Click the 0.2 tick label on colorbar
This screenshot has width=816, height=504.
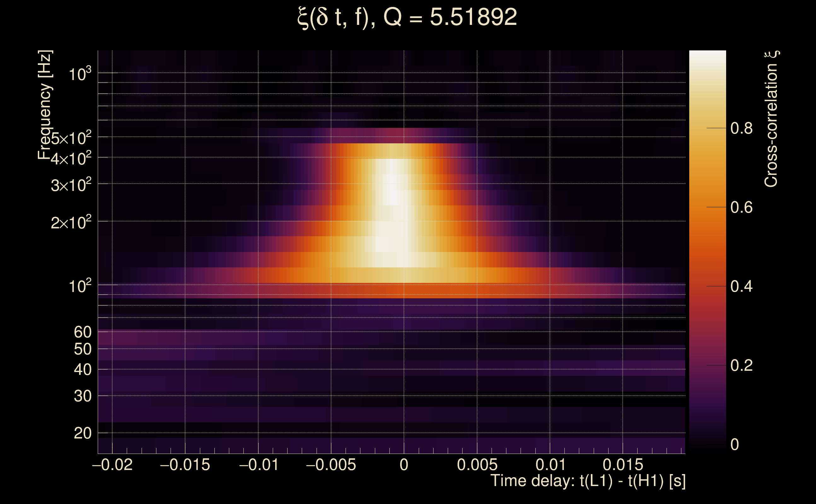(x=741, y=365)
